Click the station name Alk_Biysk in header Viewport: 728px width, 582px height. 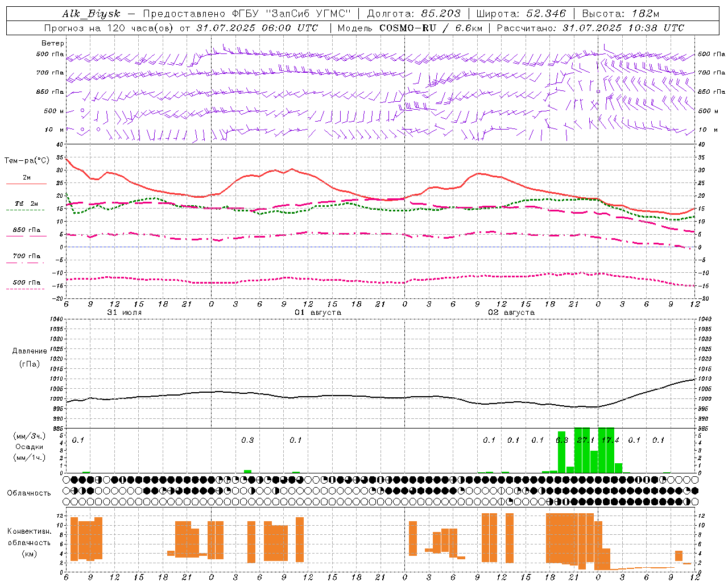coord(91,14)
